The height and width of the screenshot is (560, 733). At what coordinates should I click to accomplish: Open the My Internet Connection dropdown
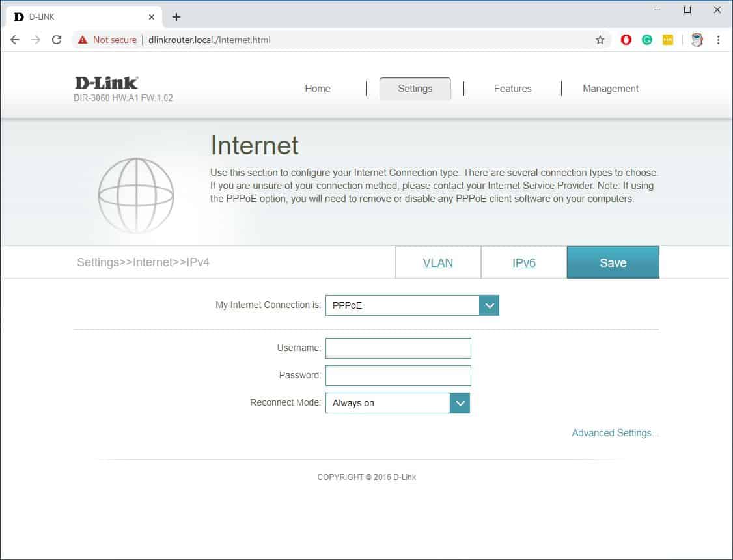pos(489,305)
